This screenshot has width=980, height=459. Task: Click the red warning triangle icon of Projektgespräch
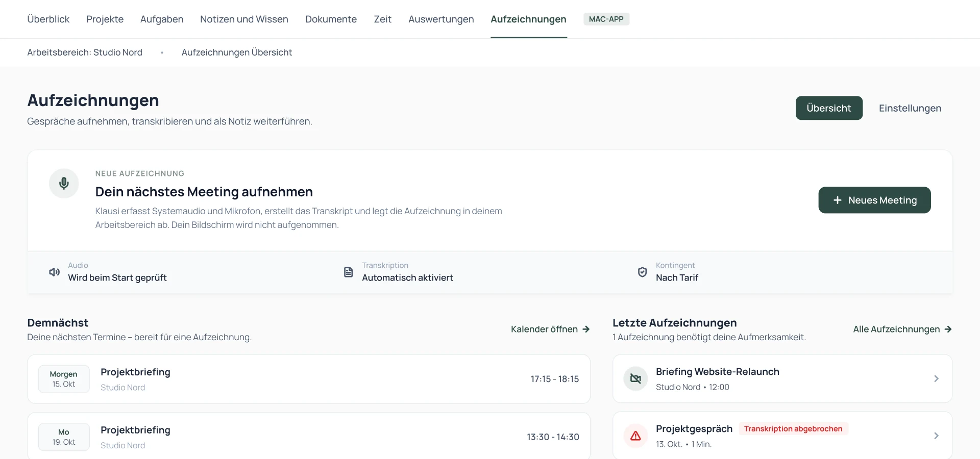point(635,436)
